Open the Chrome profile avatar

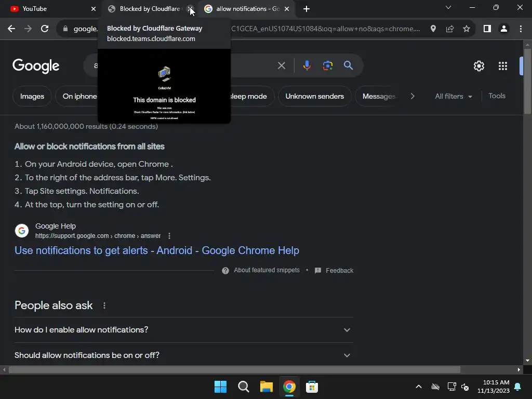[504, 29]
